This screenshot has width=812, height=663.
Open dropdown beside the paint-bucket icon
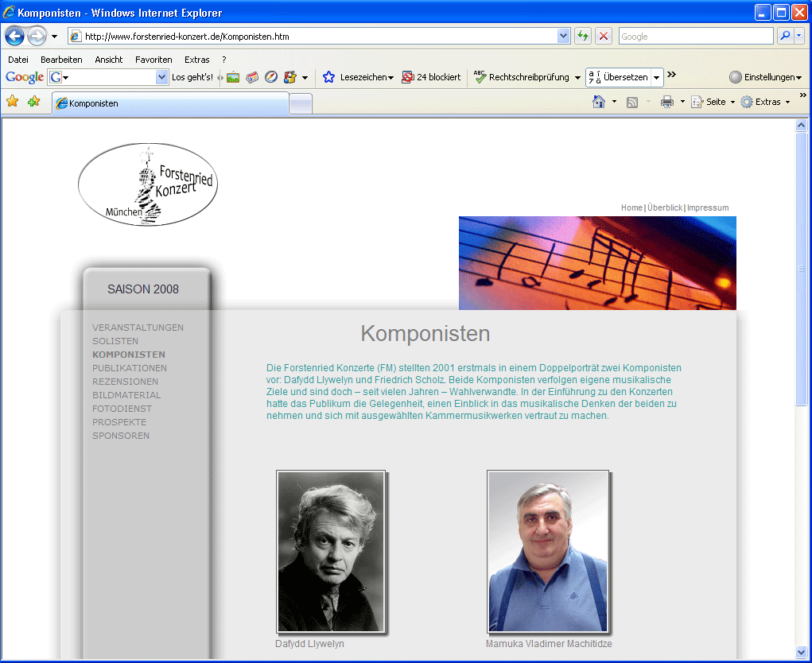click(305, 78)
